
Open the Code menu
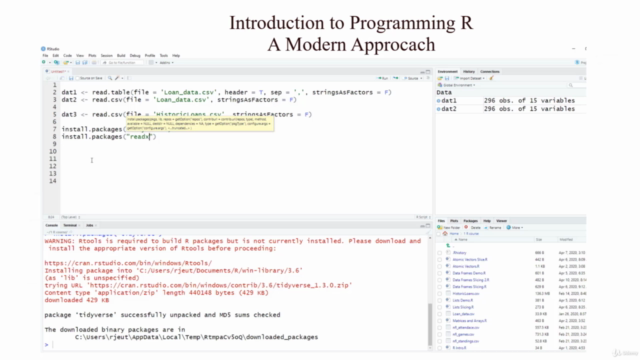(x=67, y=56)
